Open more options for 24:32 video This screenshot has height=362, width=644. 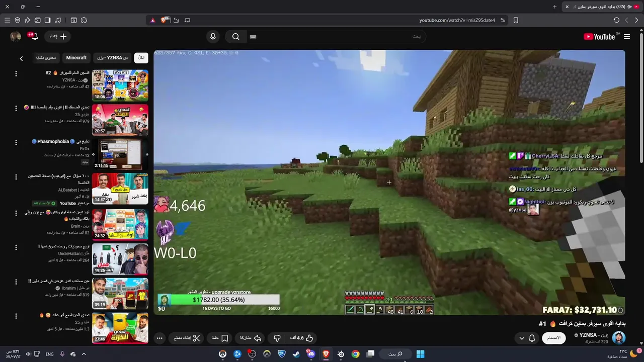[16, 213]
